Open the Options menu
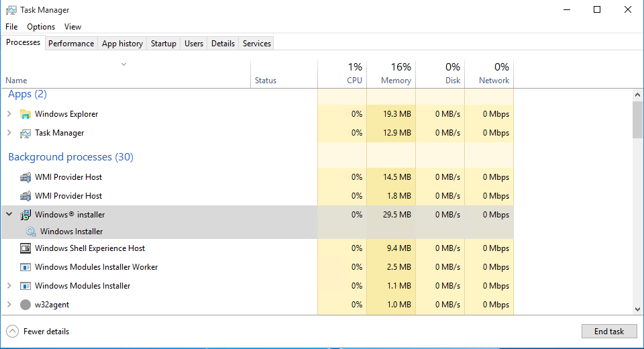Viewport: 644px width, 349px height. coord(41,27)
